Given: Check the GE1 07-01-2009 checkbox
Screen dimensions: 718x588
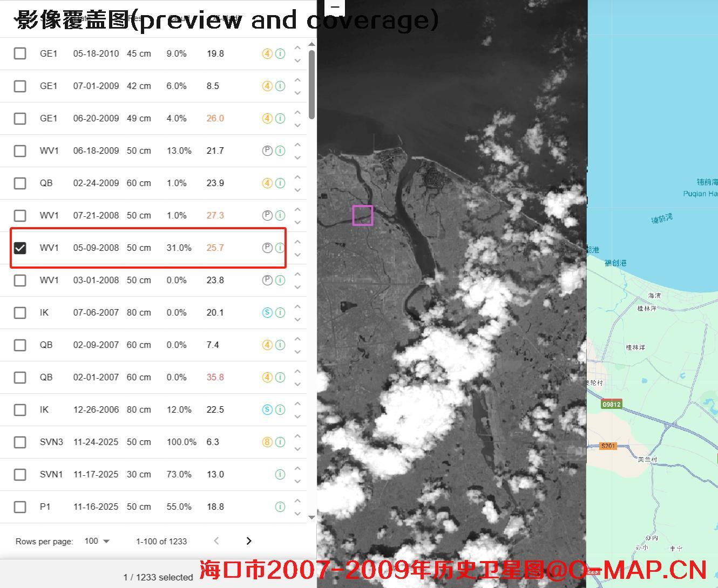Looking at the screenshot, I should [x=20, y=86].
